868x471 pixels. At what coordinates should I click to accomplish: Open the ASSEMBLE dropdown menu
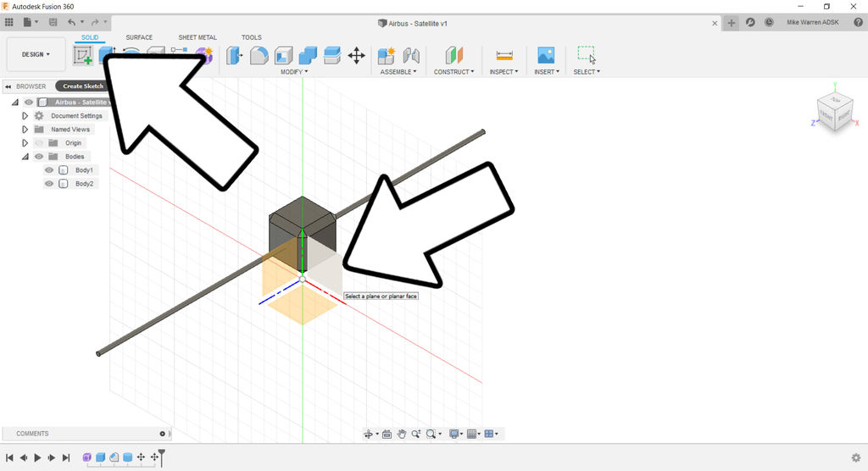pyautogui.click(x=398, y=72)
